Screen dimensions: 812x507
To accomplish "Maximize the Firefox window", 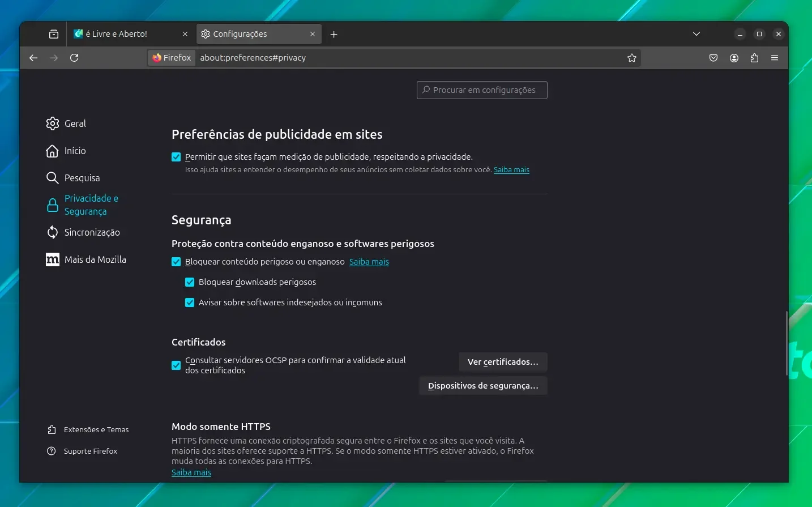I will 759,34.
